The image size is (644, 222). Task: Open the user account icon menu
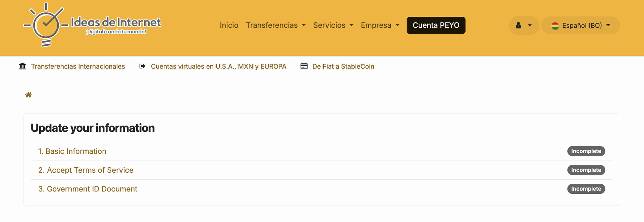pyautogui.click(x=523, y=26)
